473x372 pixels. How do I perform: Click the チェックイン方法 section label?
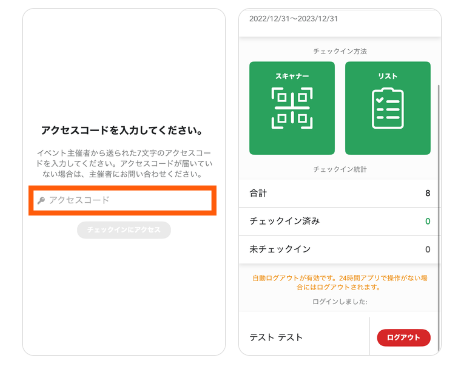(x=340, y=51)
